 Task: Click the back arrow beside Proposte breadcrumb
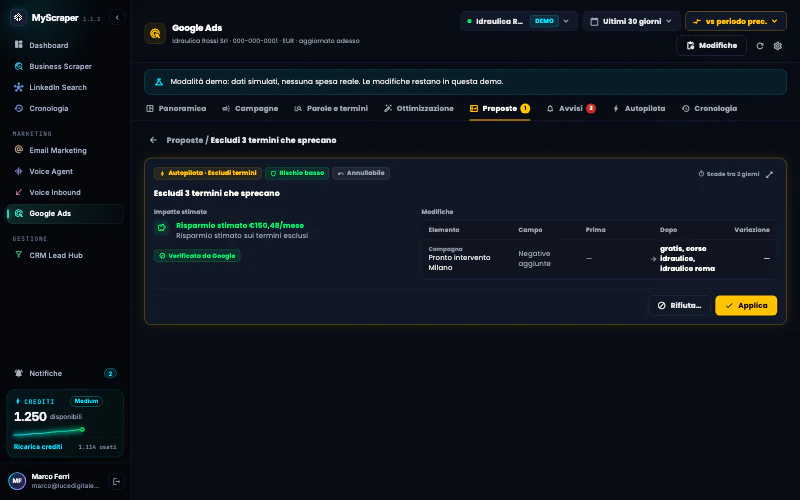[x=153, y=140]
